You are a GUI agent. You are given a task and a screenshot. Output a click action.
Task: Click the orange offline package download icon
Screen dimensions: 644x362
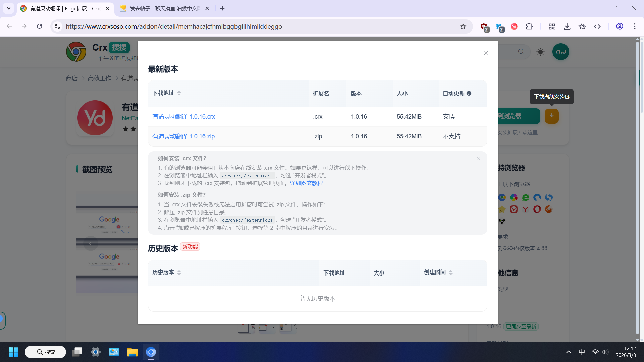(551, 116)
